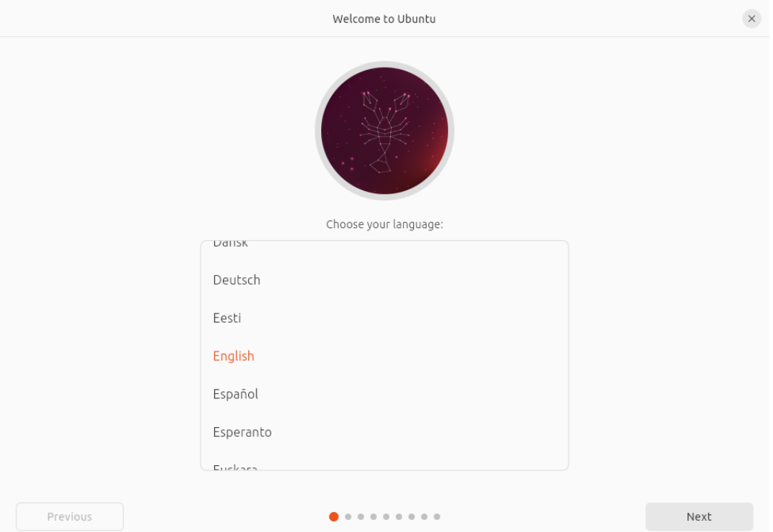Select the highlighted English language option
The image size is (773, 532).
click(x=233, y=356)
